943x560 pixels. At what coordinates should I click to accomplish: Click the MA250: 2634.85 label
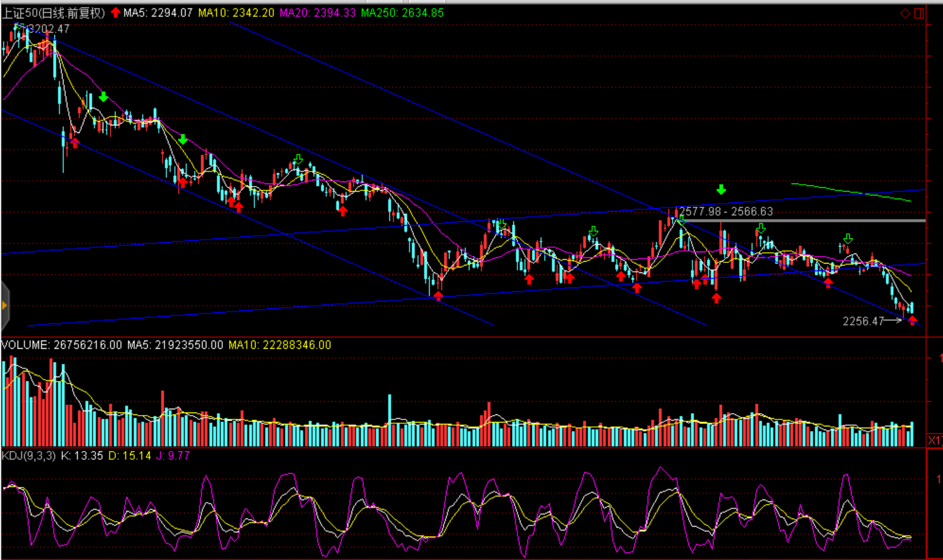coord(402,13)
